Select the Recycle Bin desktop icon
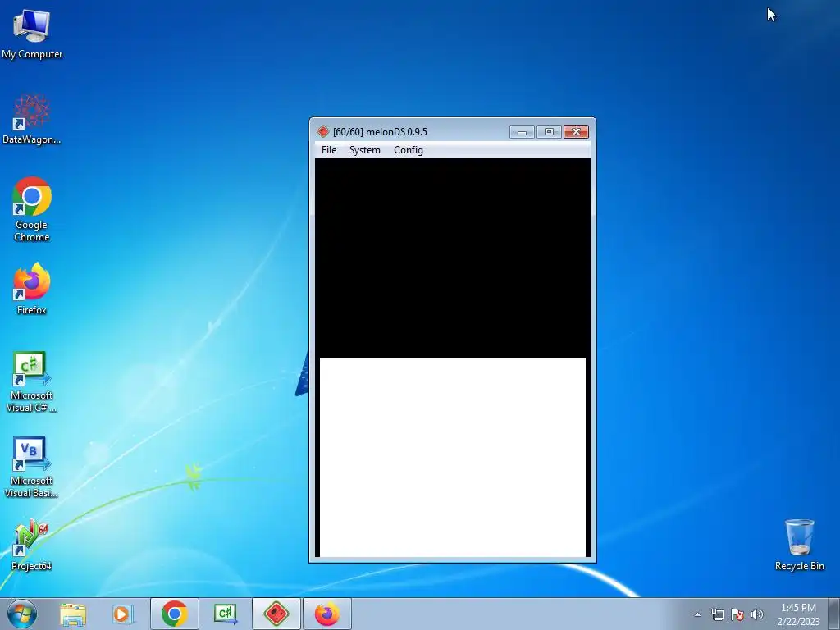The height and width of the screenshot is (630, 840). click(x=799, y=545)
